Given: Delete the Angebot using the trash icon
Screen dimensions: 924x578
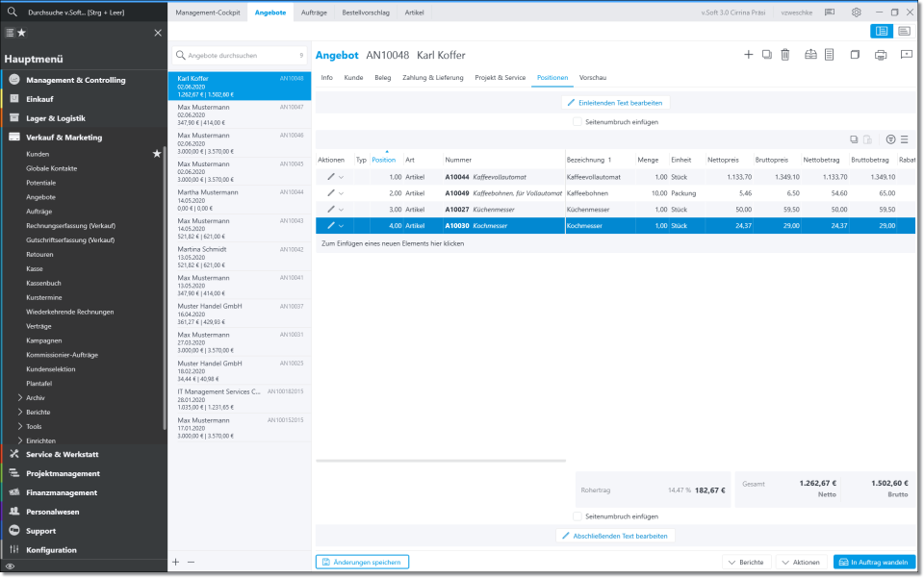Looking at the screenshot, I should coord(785,55).
